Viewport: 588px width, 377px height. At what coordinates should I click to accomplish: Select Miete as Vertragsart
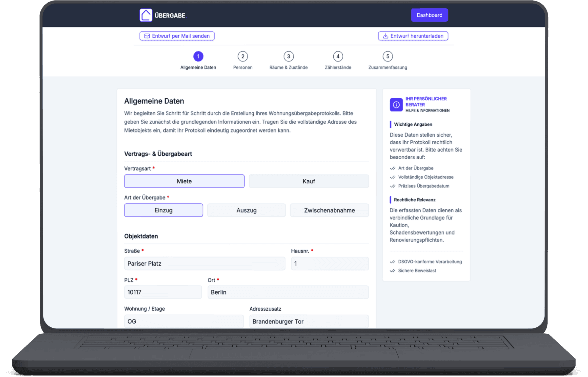(184, 181)
